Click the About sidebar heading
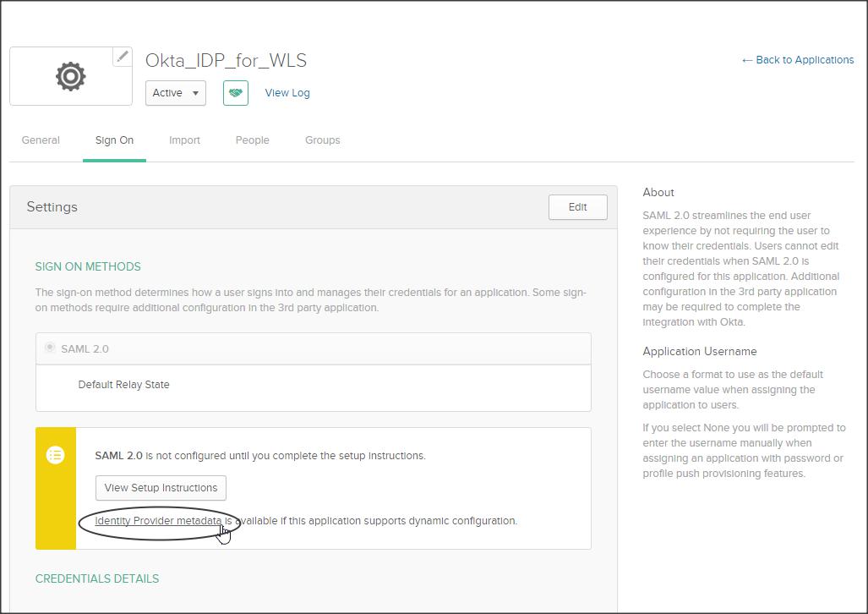Viewport: 868px width, 614px height. pos(658,192)
